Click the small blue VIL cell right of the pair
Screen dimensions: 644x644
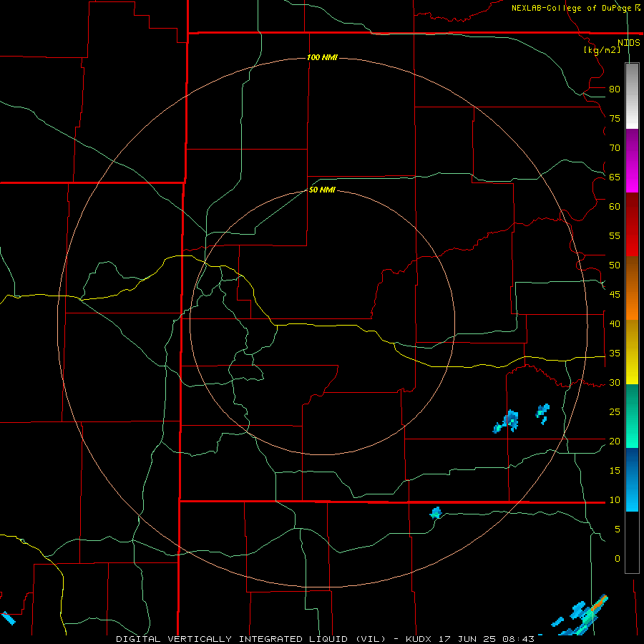pos(542,414)
